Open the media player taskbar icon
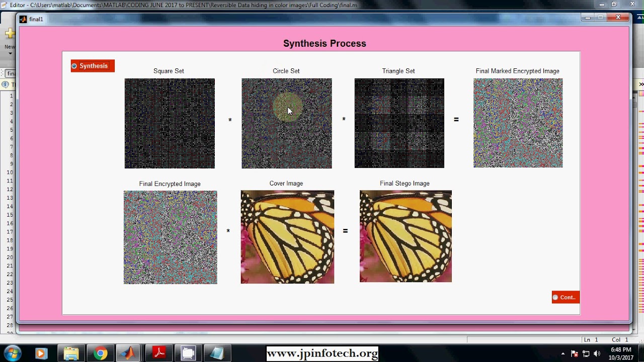This screenshot has width=644, height=362. point(41,353)
